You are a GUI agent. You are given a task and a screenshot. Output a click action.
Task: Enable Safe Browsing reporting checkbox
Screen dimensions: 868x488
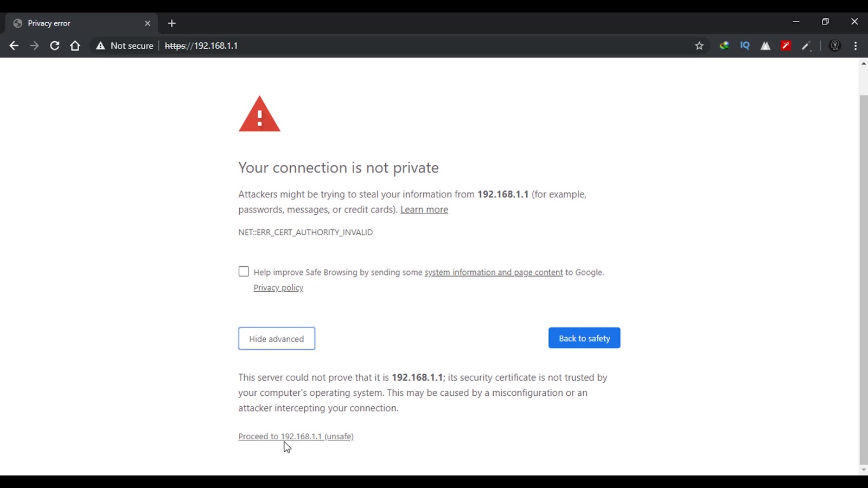click(244, 272)
